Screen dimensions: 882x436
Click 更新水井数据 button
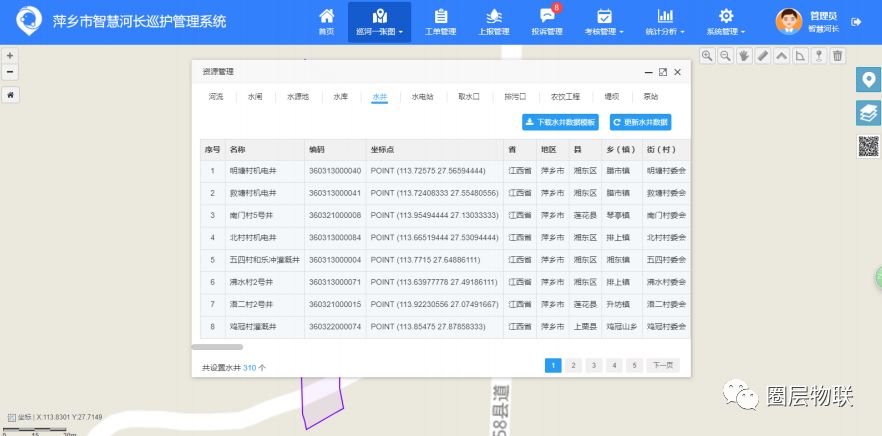(x=640, y=122)
